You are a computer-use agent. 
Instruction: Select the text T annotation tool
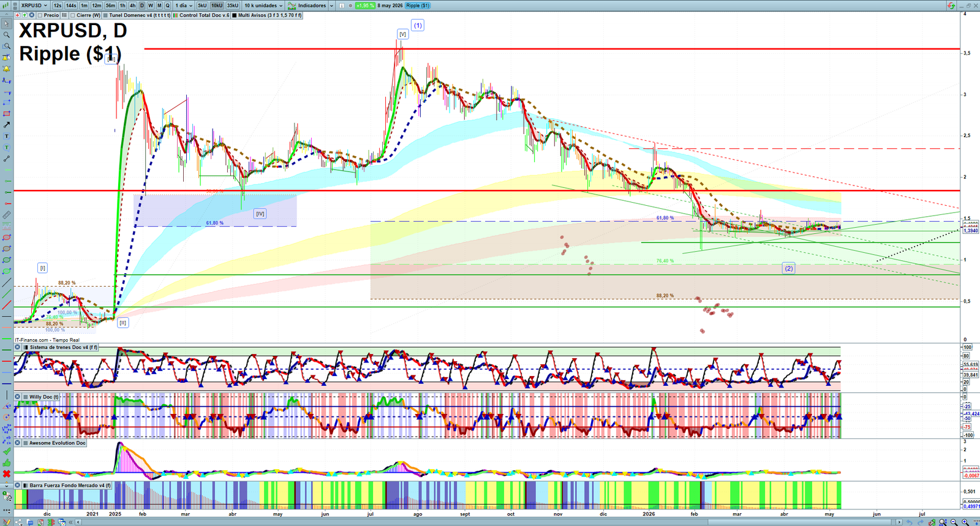tap(7, 136)
